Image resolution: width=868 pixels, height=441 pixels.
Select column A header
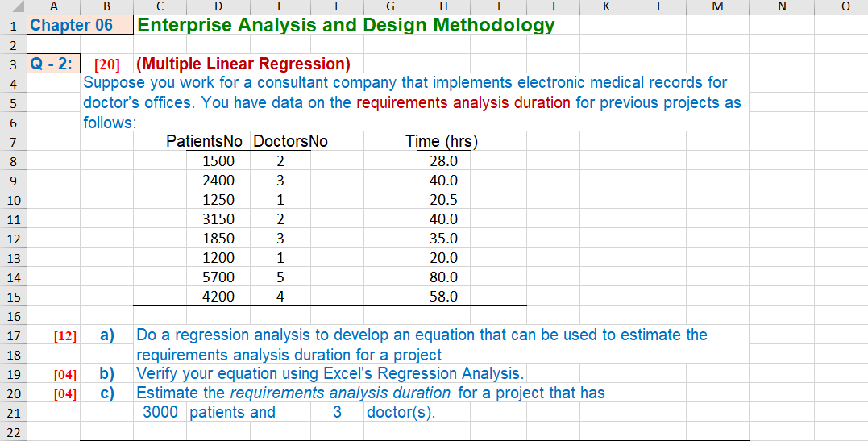point(53,6)
